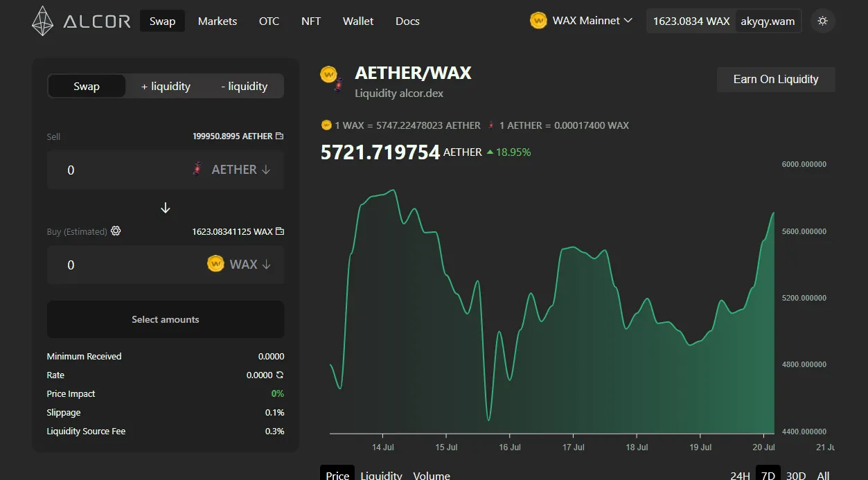Screen dimensions: 868x480
Task: Click the 5721.719754 price value
Action: 380,152
